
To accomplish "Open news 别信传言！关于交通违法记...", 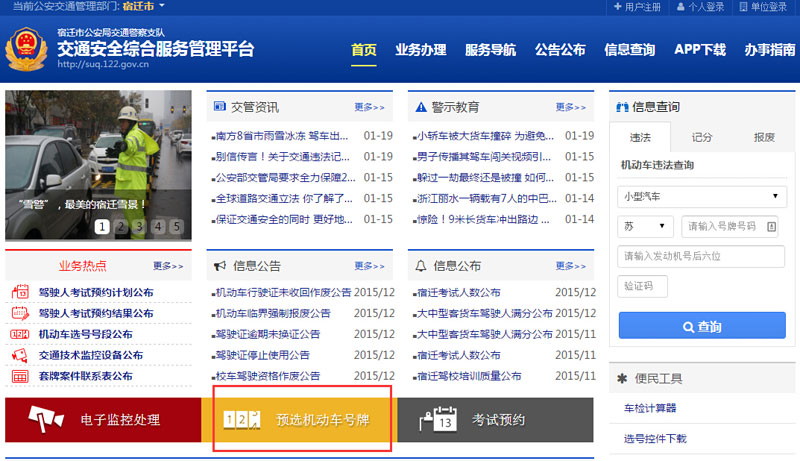I will point(282,157).
